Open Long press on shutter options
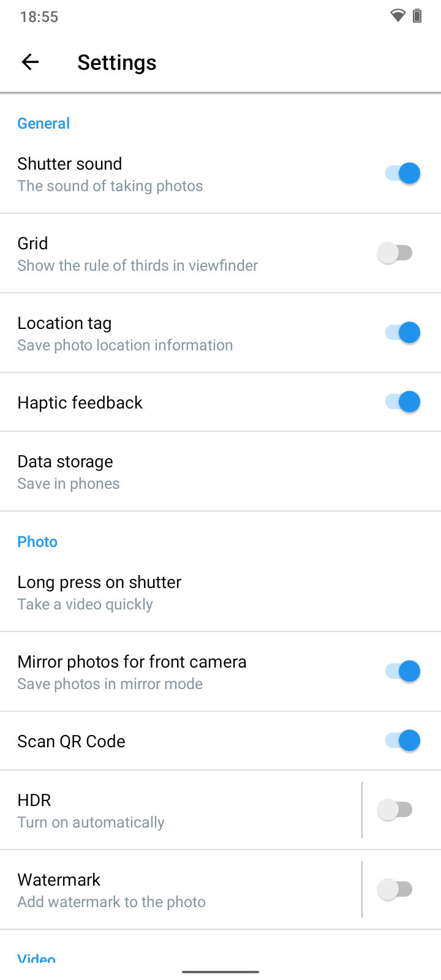 [221, 592]
